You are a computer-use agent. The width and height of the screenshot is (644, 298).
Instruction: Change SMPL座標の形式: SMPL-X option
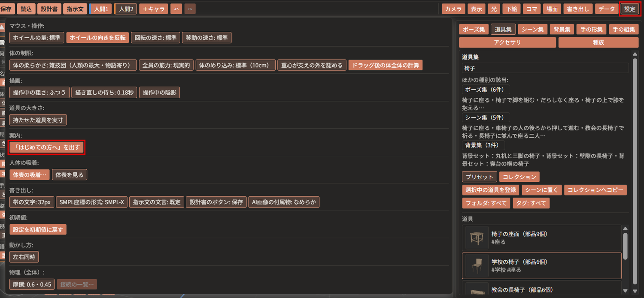92,202
